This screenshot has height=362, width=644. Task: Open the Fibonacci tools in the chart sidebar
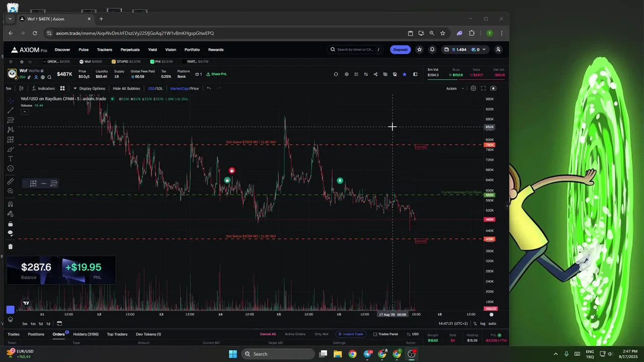pos(10,120)
